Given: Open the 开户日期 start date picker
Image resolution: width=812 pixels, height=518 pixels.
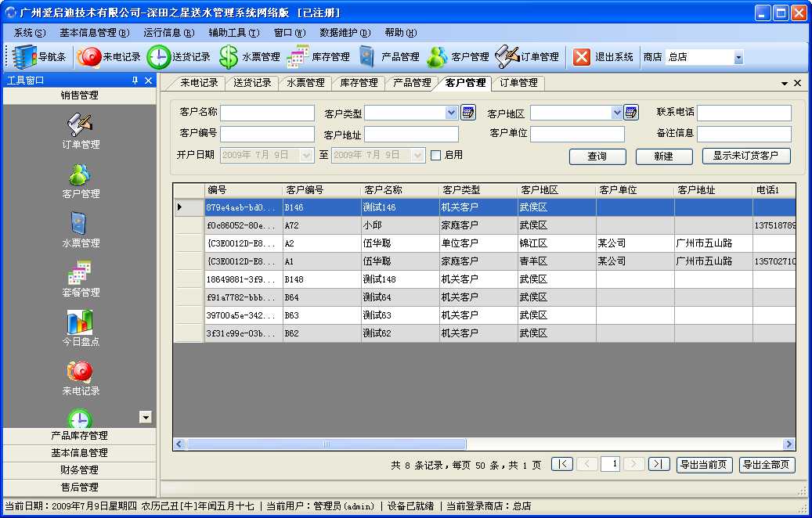Looking at the screenshot, I should coord(306,155).
